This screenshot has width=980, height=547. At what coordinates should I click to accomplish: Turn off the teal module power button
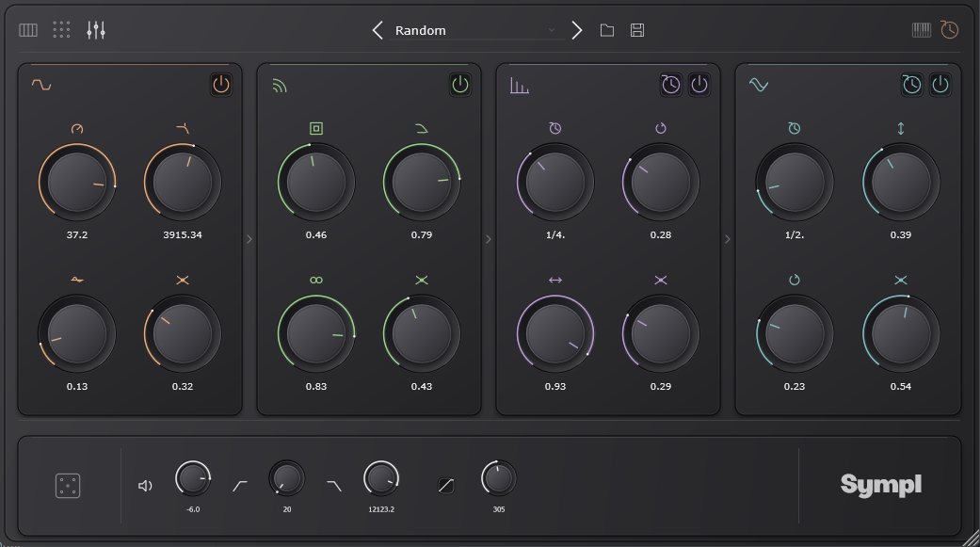click(x=940, y=85)
